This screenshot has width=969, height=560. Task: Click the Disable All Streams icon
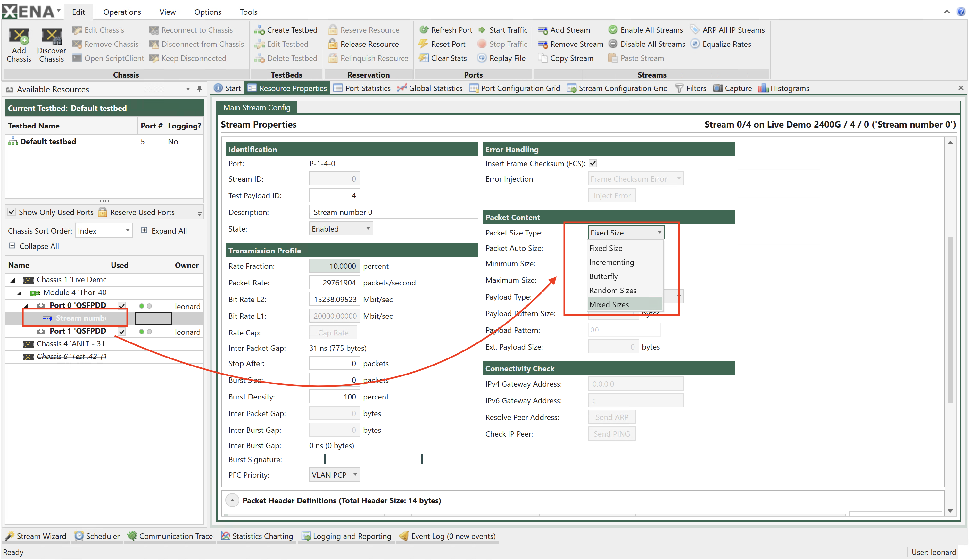pos(613,44)
